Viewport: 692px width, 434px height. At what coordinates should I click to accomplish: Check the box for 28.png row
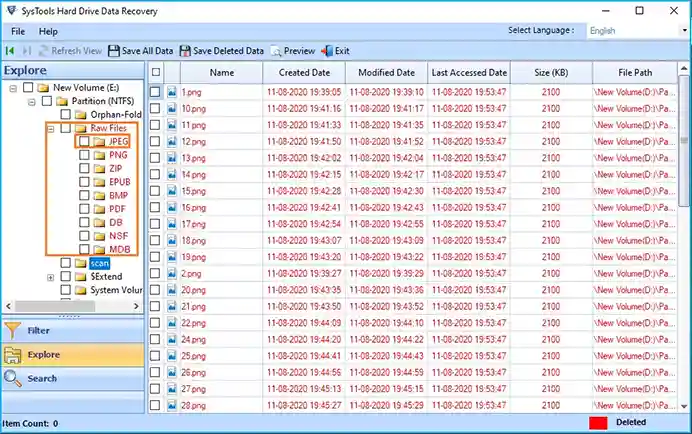coord(155,405)
